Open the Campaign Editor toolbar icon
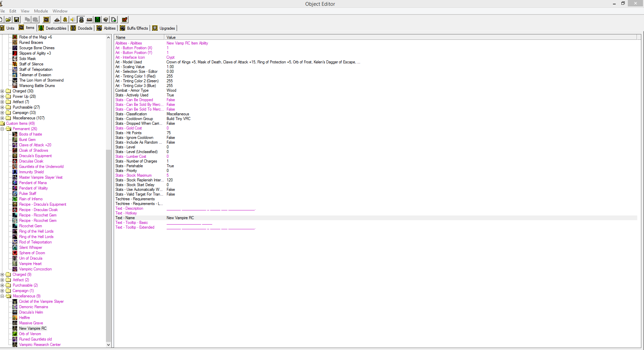The image size is (644, 350). 89,20
